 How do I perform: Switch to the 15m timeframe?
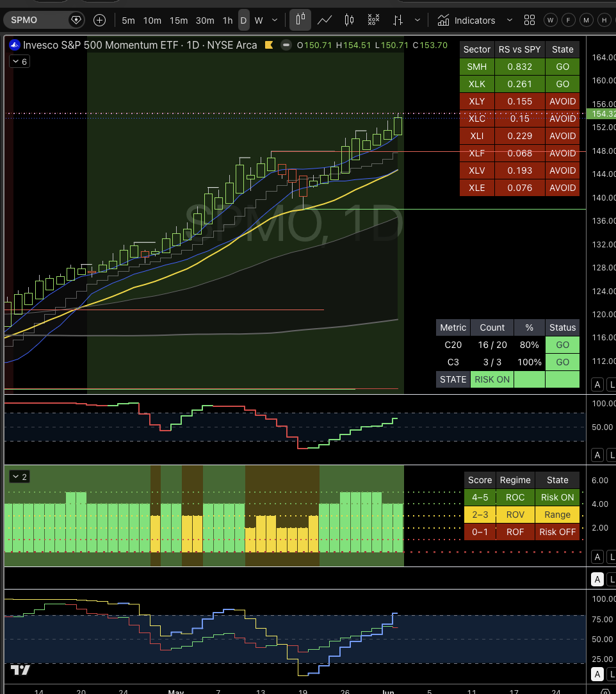[x=179, y=21]
